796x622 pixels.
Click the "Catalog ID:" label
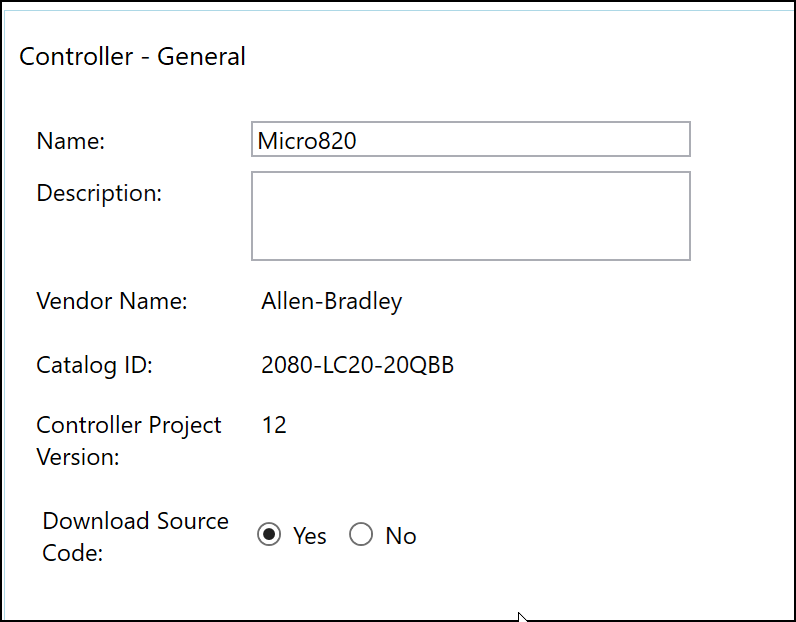coord(94,365)
